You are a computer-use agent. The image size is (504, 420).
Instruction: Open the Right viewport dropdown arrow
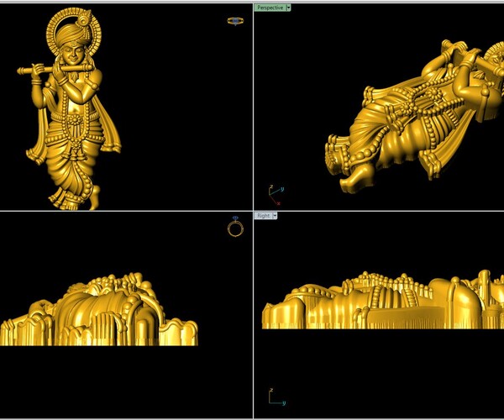click(275, 216)
